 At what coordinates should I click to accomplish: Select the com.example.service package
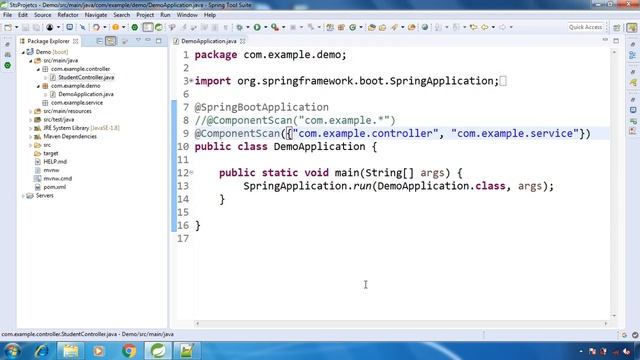click(x=77, y=103)
